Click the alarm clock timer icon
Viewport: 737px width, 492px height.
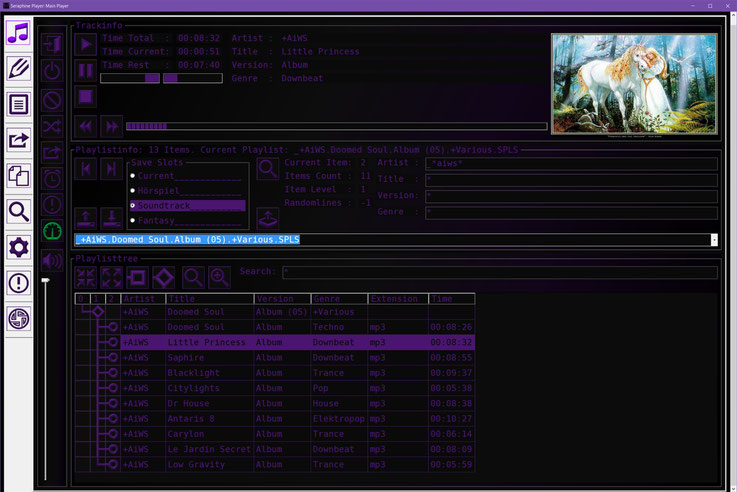click(53, 179)
